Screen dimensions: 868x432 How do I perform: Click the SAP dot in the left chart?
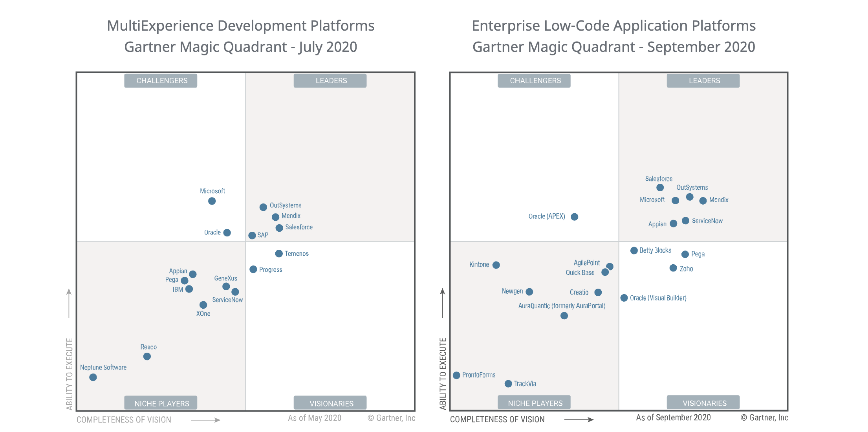[252, 236]
